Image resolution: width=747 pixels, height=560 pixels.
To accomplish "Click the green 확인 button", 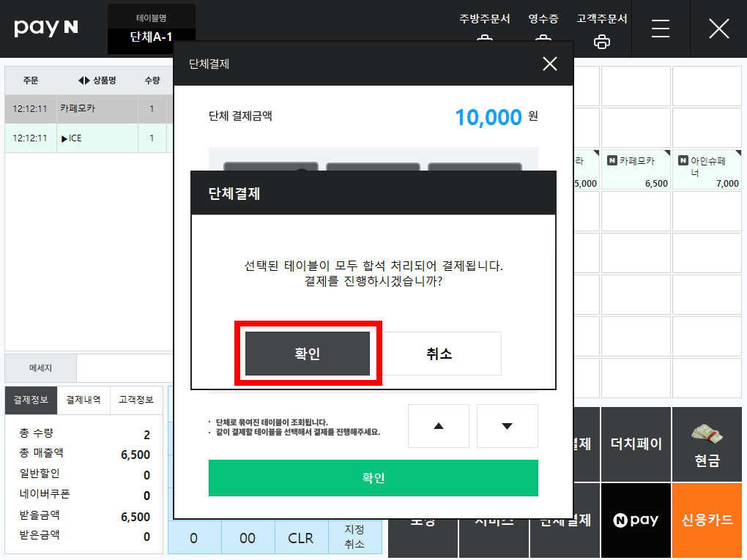I will [373, 477].
